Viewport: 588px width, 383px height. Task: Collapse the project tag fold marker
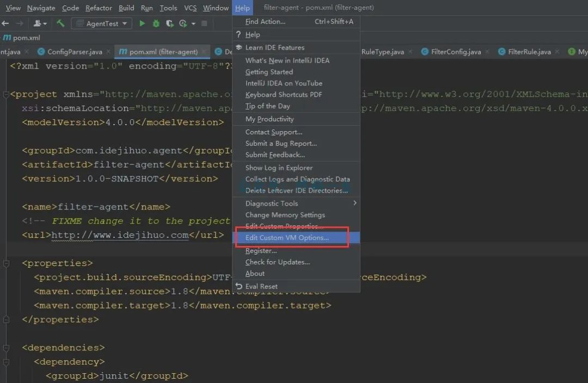pos(6,95)
